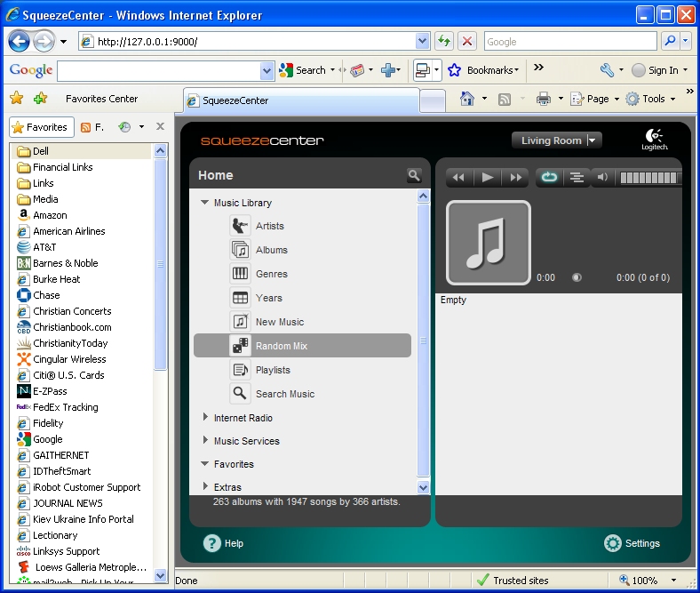The height and width of the screenshot is (593, 700).
Task: Mute using the speaker volume icon
Action: point(602,178)
